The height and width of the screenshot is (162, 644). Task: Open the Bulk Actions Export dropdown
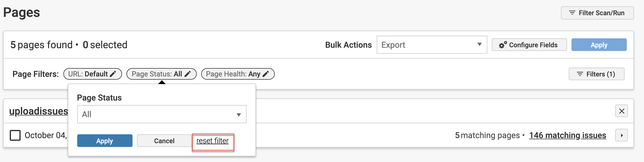pyautogui.click(x=432, y=45)
